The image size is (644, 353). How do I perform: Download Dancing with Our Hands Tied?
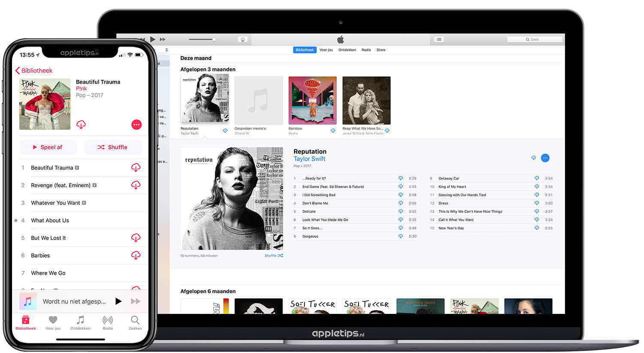tap(537, 195)
